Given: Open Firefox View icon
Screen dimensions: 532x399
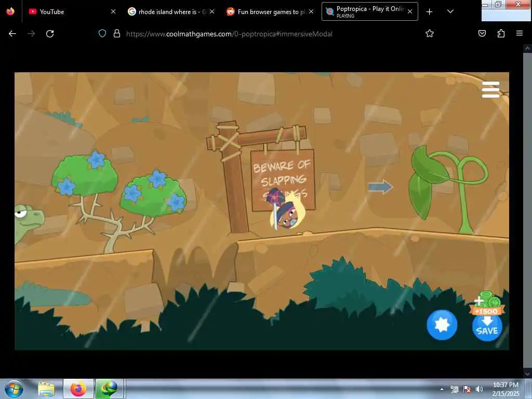Looking at the screenshot, I should pyautogui.click(x=10, y=11).
